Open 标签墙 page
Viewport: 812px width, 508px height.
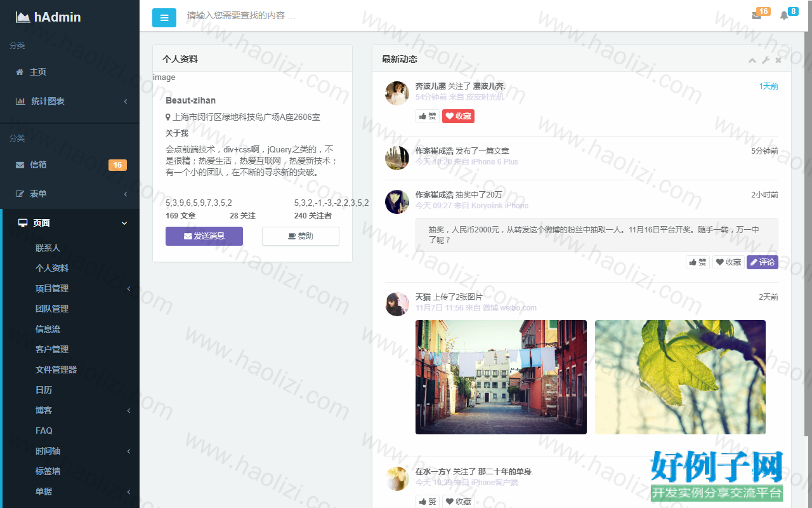[x=48, y=471]
